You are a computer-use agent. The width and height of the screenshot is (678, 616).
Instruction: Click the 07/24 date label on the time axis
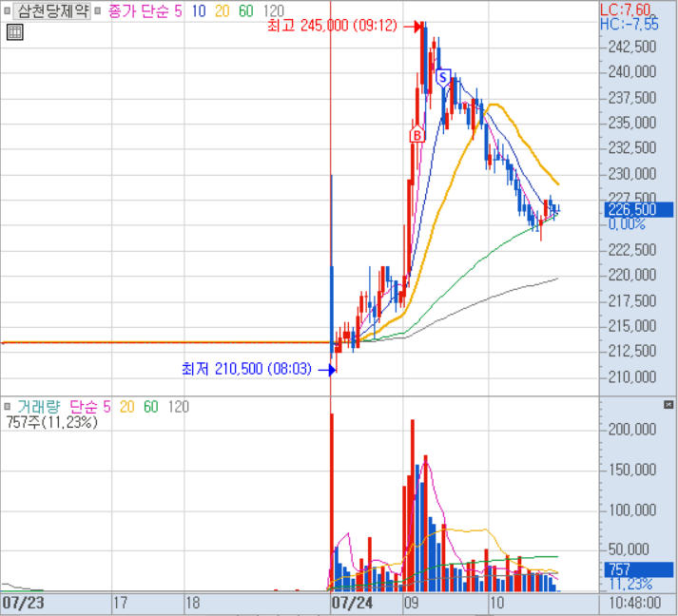(352, 603)
